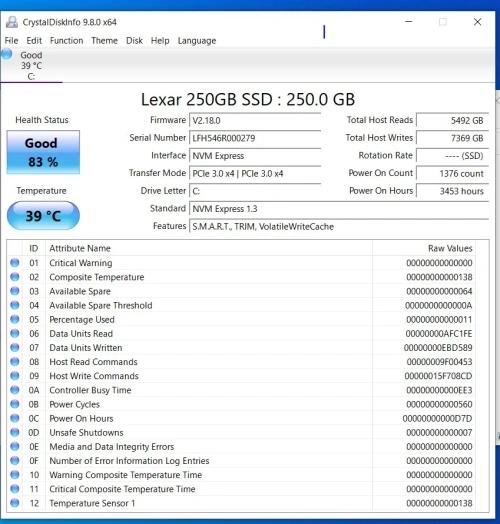Screen dimensions: 500x524
Task: Click the status dot for Number of Error Information Log Entries
Action: (15, 461)
